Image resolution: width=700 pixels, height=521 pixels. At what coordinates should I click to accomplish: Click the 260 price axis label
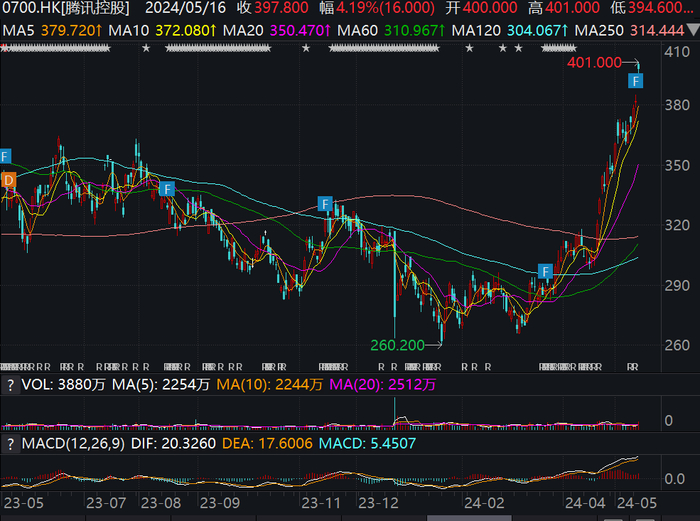677,345
